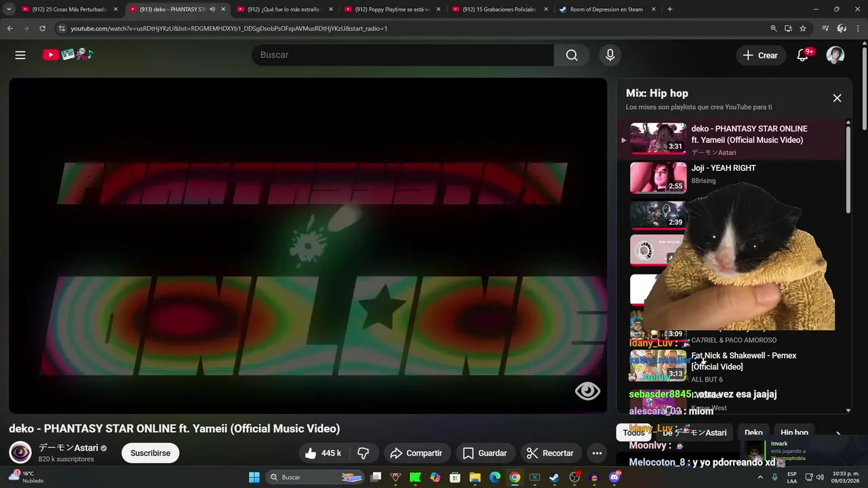Viewport: 868px width, 488px height.
Task: Select the 'Deko' filter chip
Action: (753, 432)
